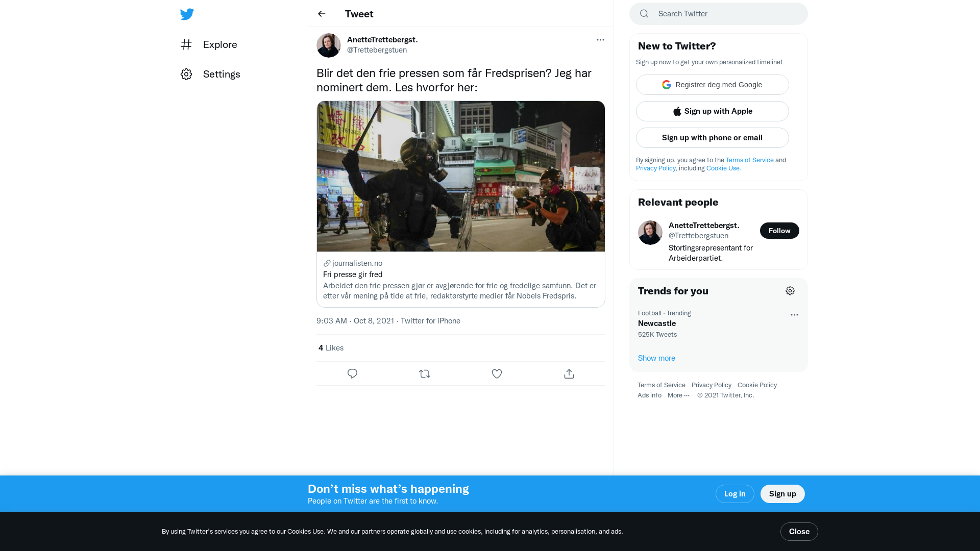This screenshot has height=551, width=980.
Task: Click the search magnifier icon
Action: (644, 14)
